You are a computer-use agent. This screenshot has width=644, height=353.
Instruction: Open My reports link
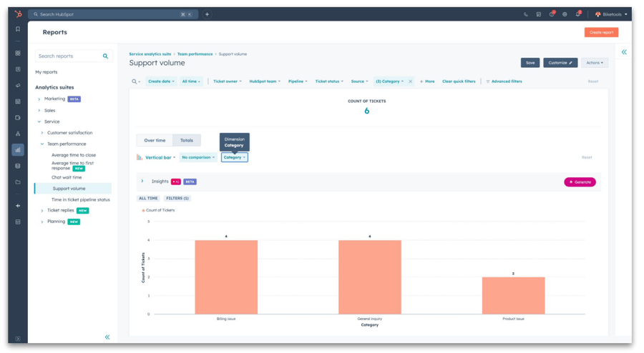(x=47, y=72)
